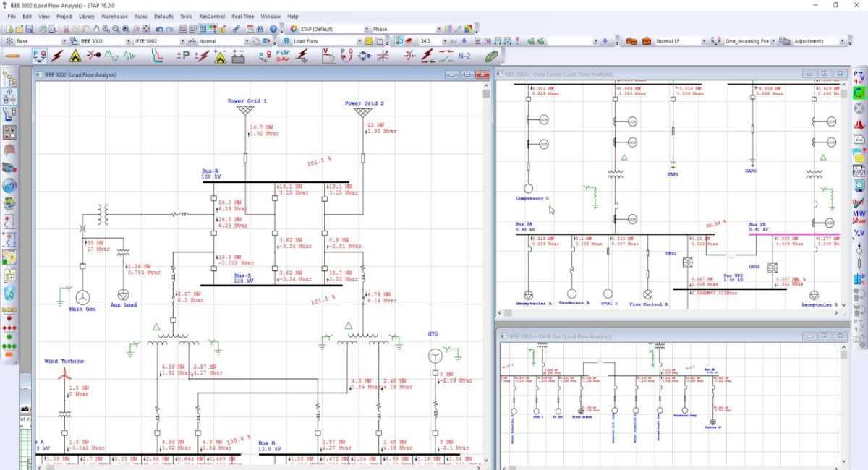Image resolution: width=868 pixels, height=470 pixels.
Task: Open the Warehouse menu
Action: coord(114,16)
